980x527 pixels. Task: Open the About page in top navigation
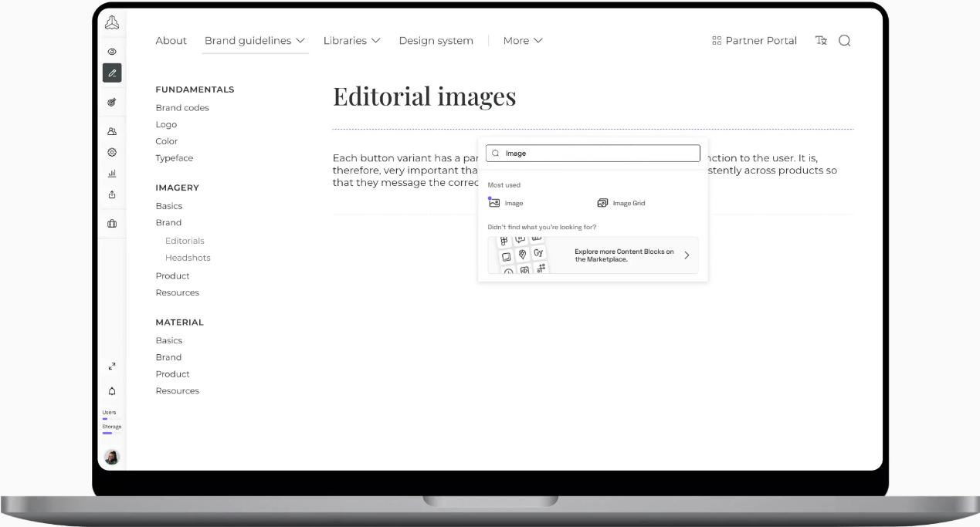click(x=171, y=41)
